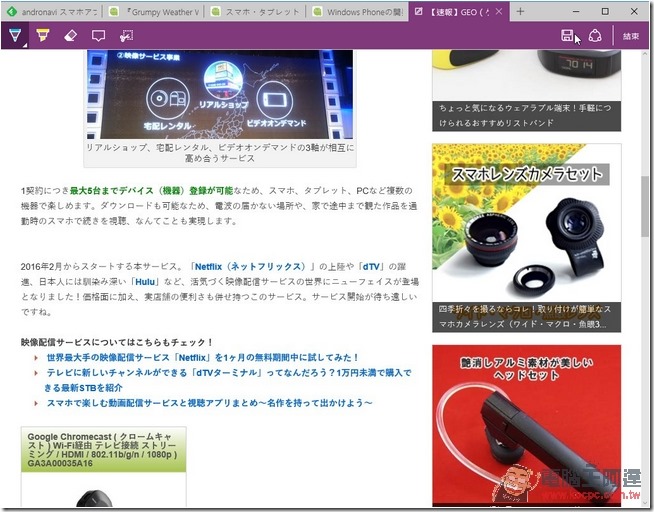Save the web note
This screenshot has height=512, width=654.
567,36
